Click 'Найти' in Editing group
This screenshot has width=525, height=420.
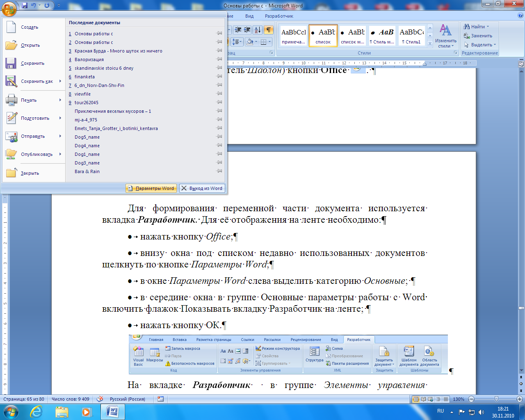pyautogui.click(x=476, y=27)
